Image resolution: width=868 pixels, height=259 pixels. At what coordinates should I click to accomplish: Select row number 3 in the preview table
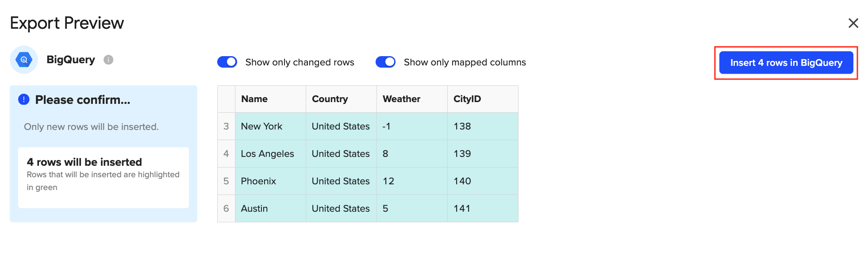click(226, 126)
